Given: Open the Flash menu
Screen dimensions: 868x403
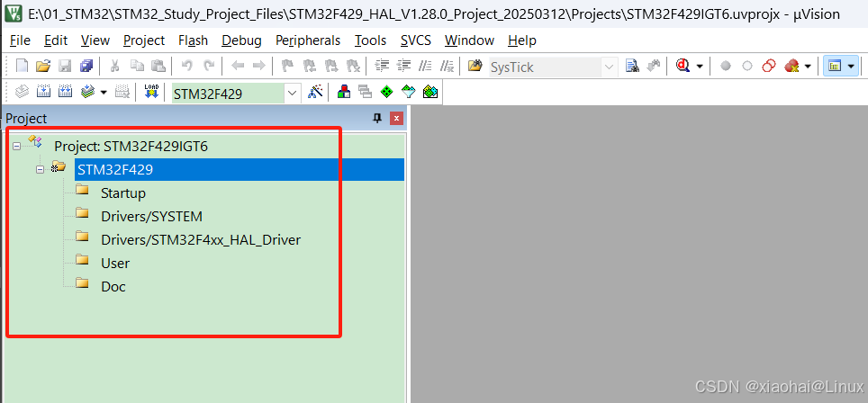Looking at the screenshot, I should (x=194, y=40).
